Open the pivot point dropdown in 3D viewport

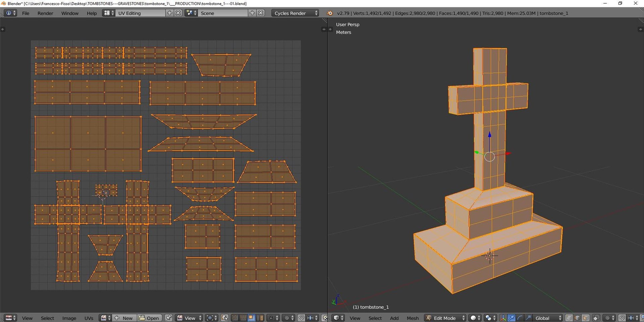[x=490, y=318]
